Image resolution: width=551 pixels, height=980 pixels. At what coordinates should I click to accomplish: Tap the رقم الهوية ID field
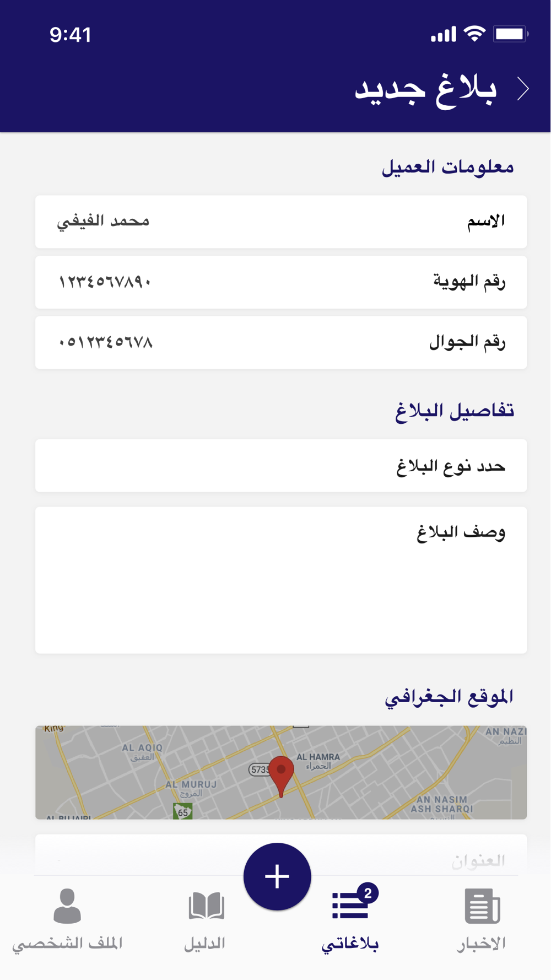(281, 282)
